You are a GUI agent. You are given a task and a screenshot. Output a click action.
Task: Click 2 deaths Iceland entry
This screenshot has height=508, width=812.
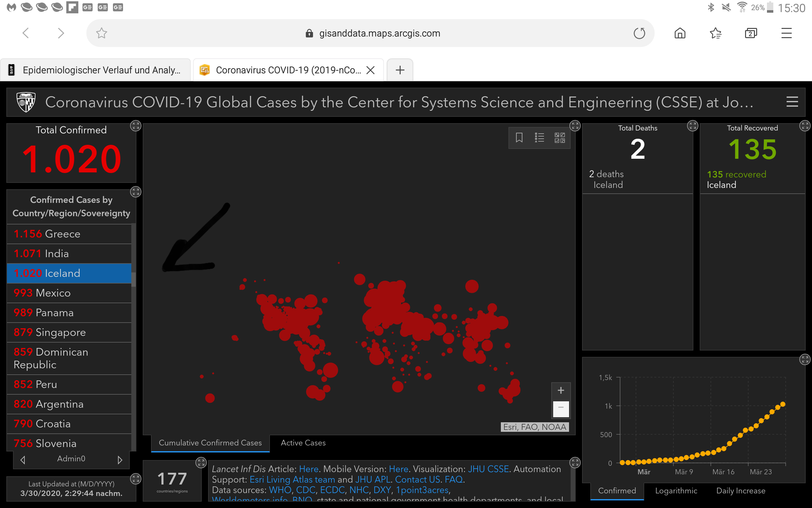coord(638,179)
